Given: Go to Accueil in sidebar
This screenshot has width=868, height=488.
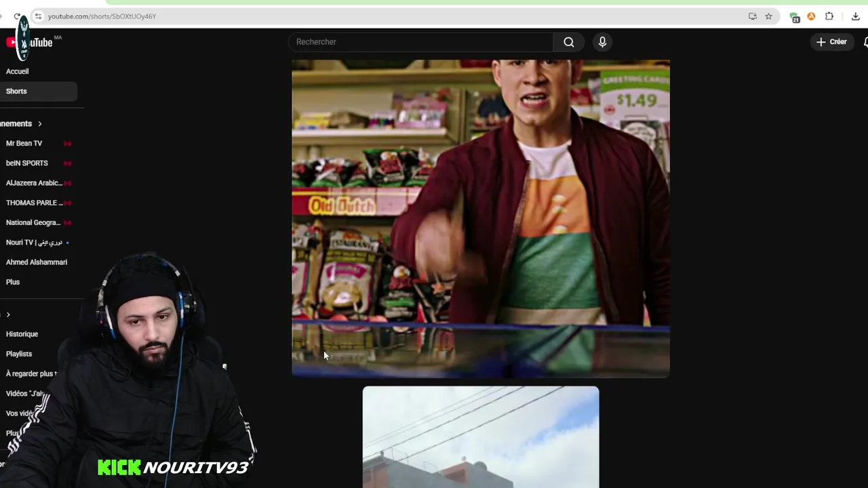Looking at the screenshot, I should (18, 71).
